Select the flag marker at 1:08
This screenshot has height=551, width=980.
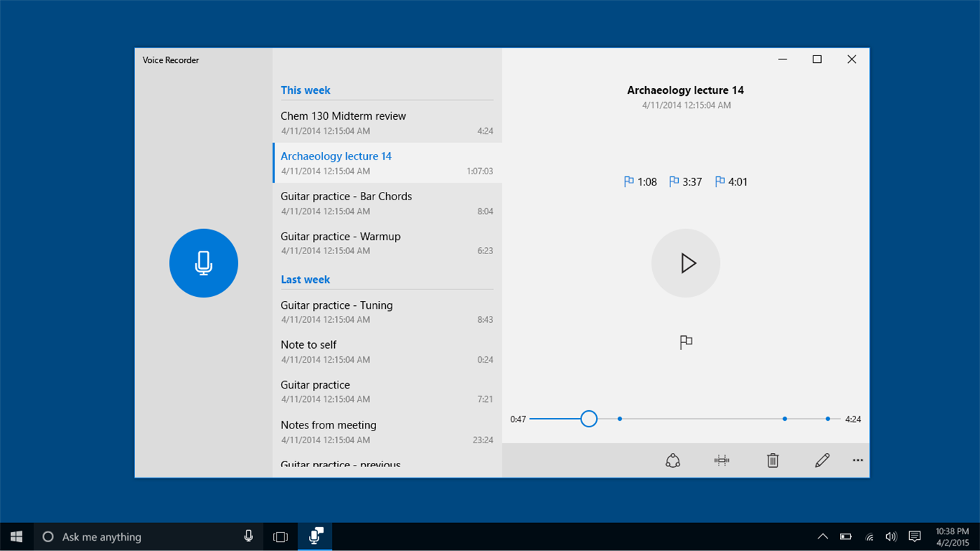click(x=640, y=181)
